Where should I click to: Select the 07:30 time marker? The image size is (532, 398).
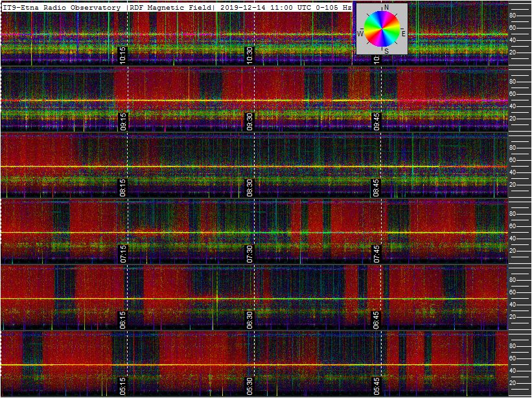point(249,254)
